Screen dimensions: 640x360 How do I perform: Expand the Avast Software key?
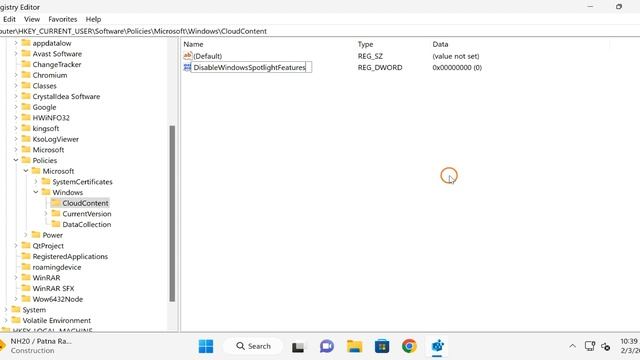(16, 53)
